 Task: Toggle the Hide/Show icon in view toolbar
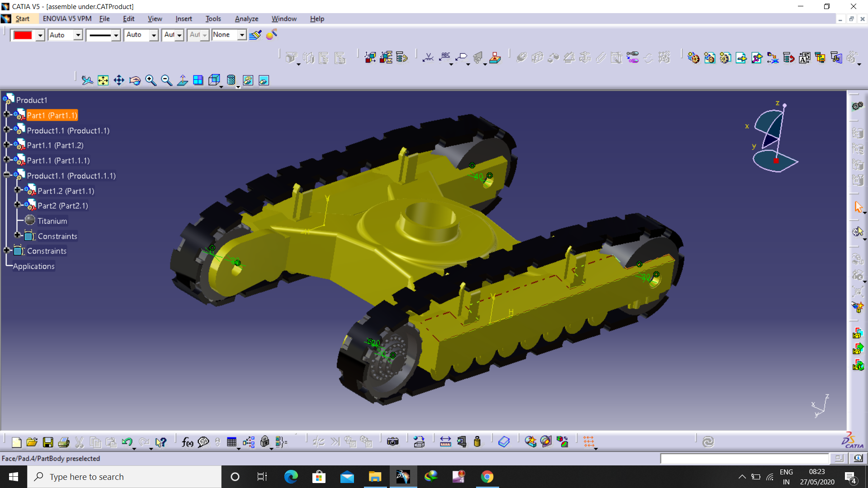[x=248, y=80]
